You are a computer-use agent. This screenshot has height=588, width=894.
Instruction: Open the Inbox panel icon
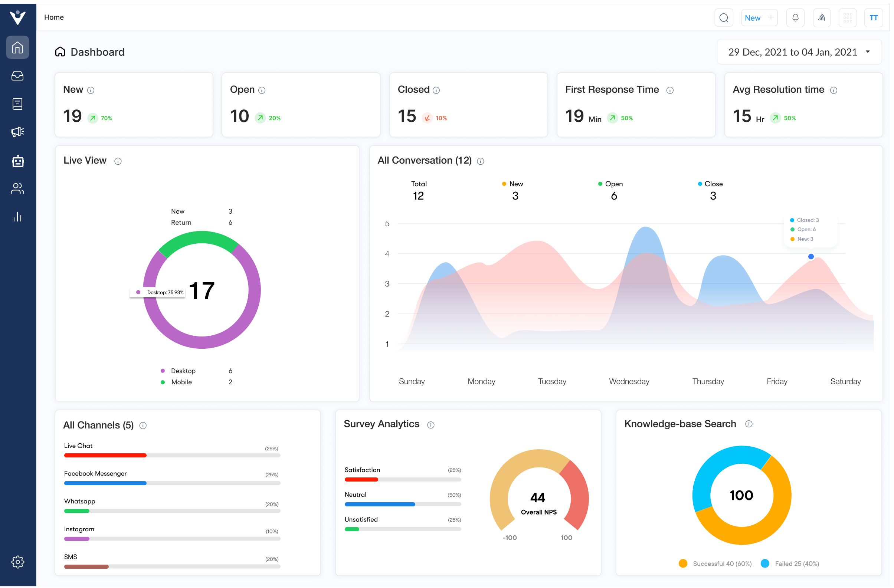tap(18, 75)
